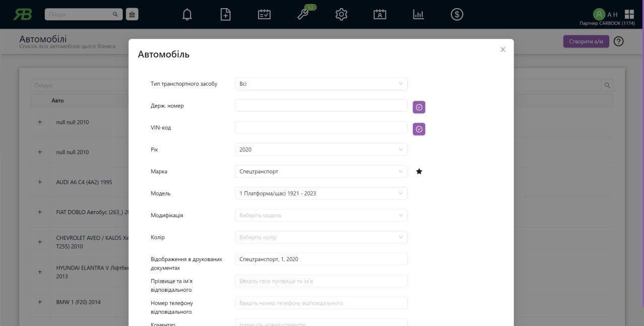Click the Створити а/м button
Image resolution: width=644 pixels, height=326 pixels.
click(586, 41)
